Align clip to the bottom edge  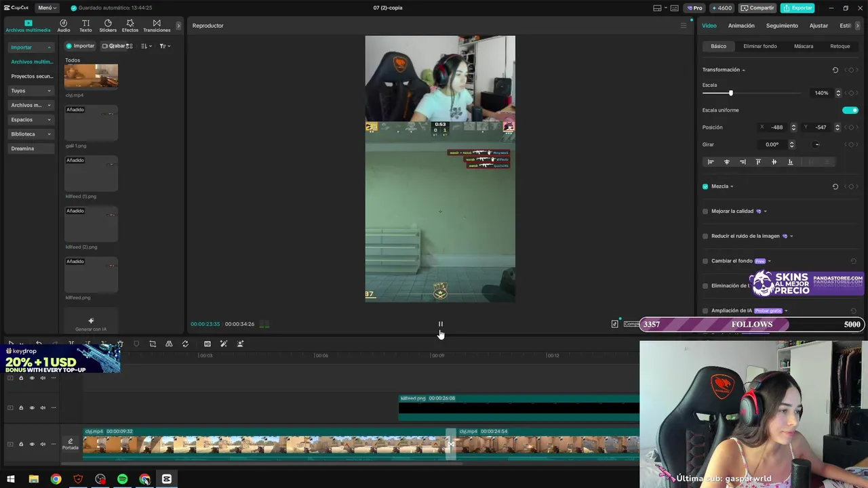pos(790,162)
